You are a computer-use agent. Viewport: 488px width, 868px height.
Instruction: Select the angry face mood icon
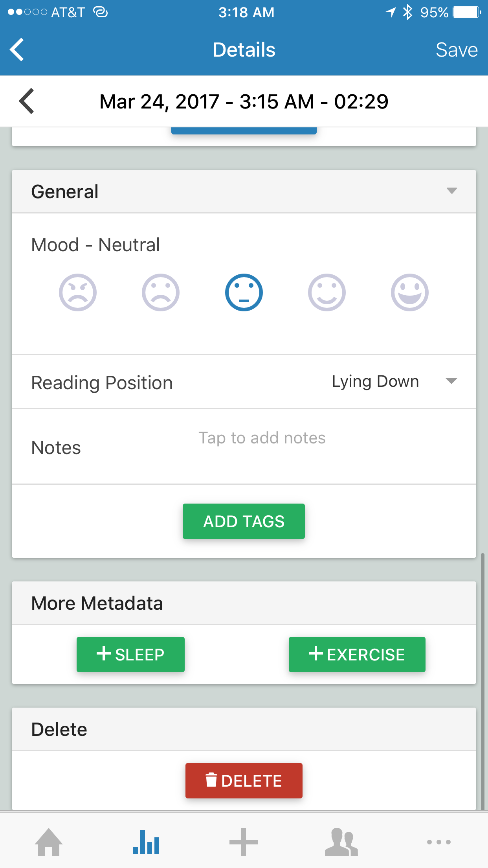(78, 292)
